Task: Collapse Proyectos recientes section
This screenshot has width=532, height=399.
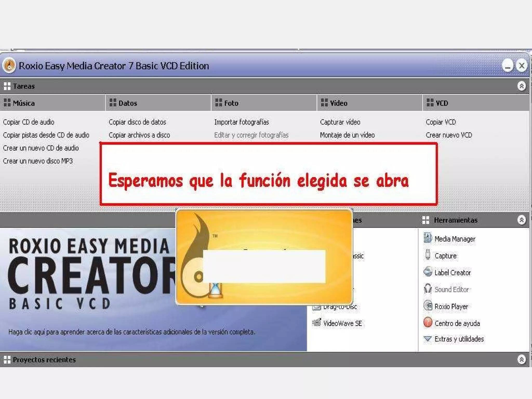Action: pos(521,360)
